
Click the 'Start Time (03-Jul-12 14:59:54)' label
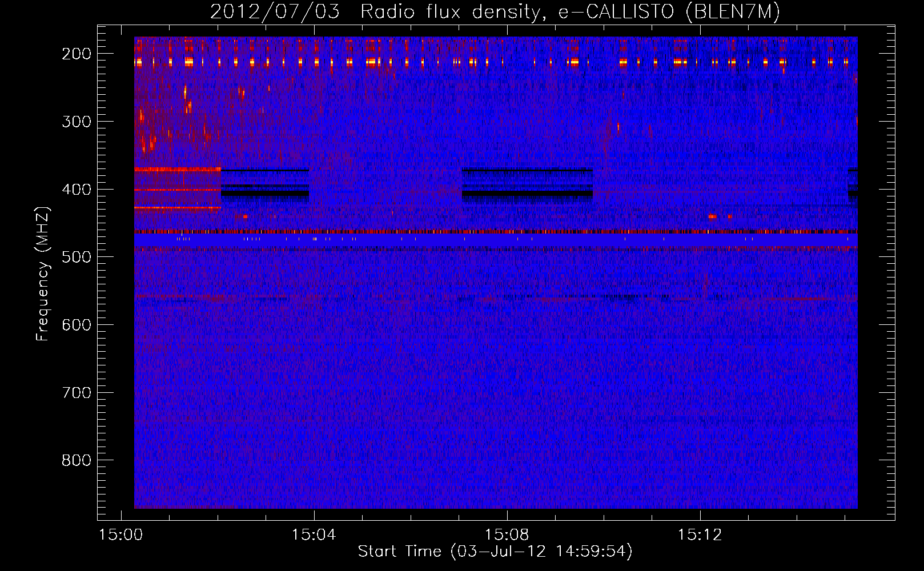click(x=495, y=552)
